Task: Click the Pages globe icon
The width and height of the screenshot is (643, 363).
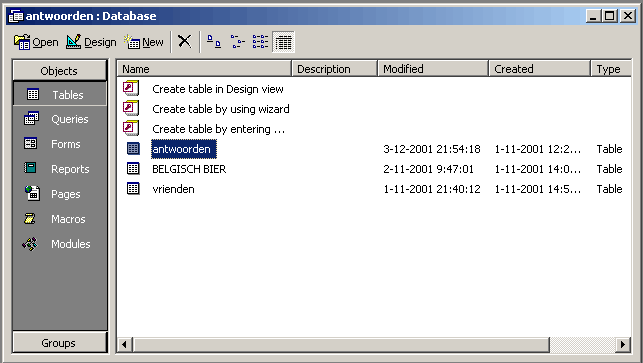Action: coord(32,192)
